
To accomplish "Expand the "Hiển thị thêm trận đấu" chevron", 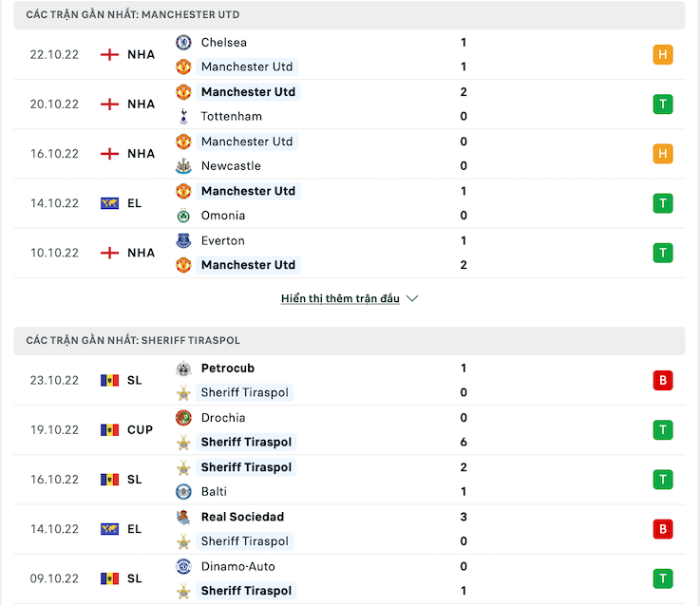I will tap(412, 298).
